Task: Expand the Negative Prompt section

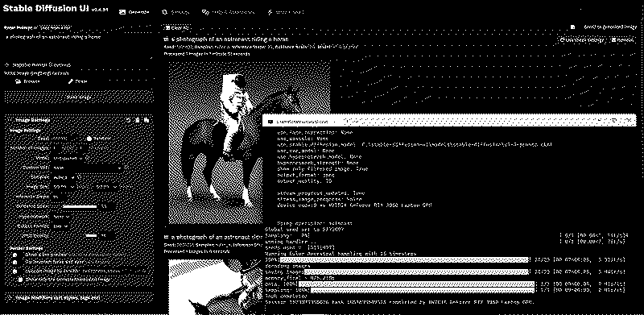Action: pos(38,64)
